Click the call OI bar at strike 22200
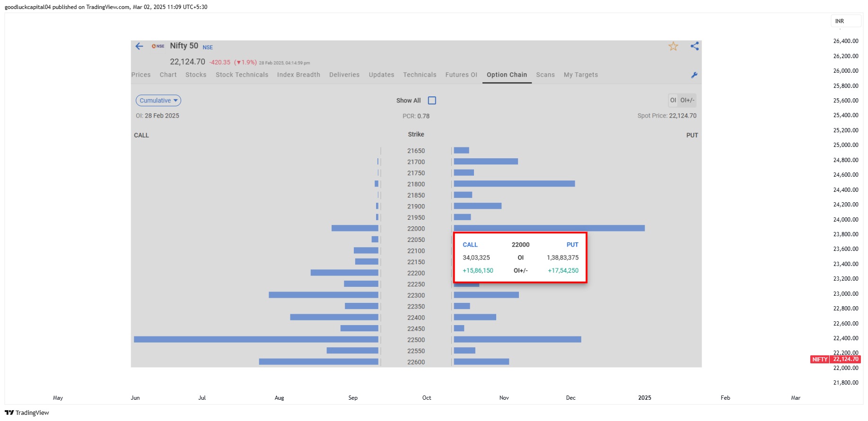 344,273
